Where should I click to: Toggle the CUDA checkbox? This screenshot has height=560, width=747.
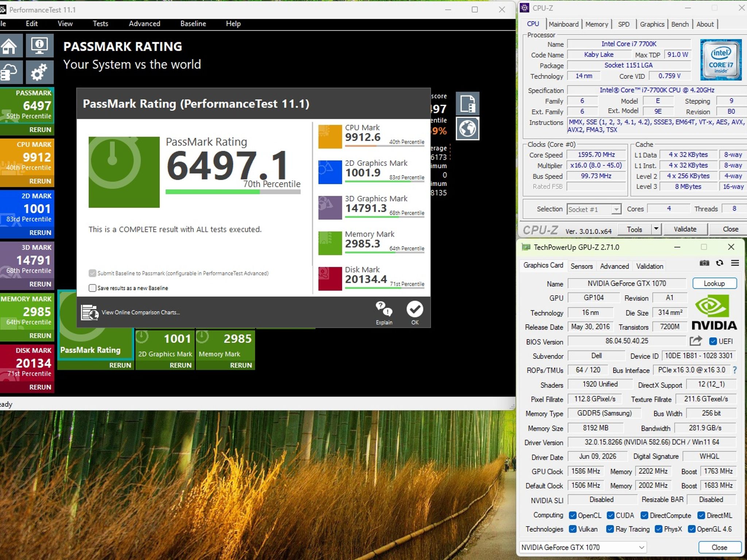point(611,516)
